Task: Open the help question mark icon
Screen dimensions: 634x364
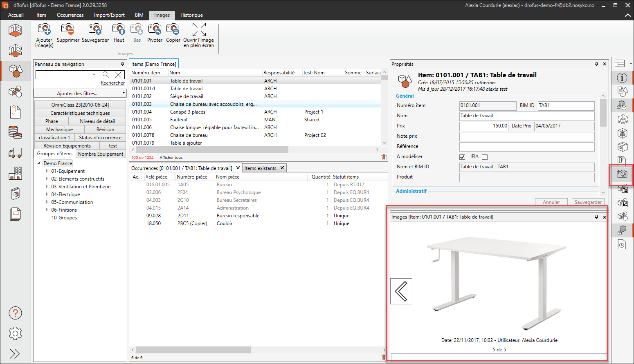Action: (15, 313)
